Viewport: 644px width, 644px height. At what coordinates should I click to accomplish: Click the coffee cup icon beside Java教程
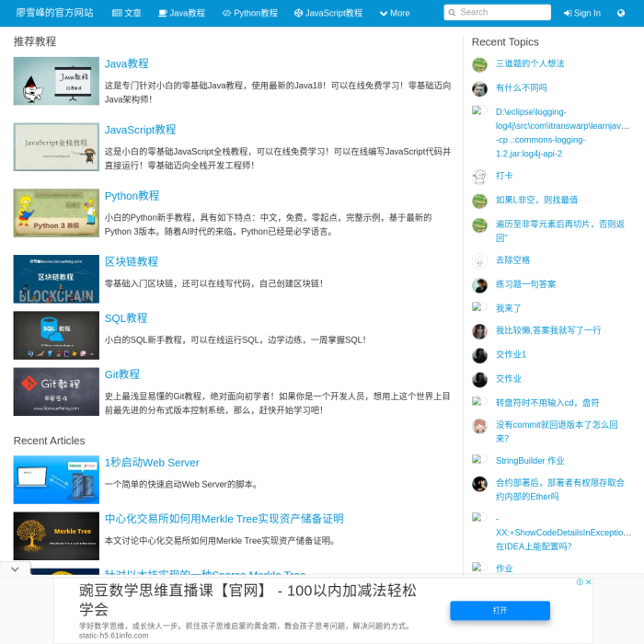tap(163, 14)
